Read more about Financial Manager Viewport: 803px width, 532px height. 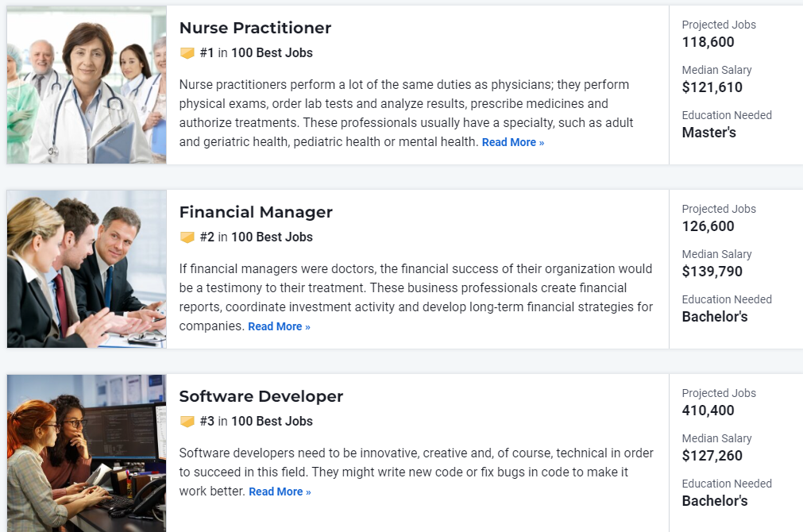point(279,327)
